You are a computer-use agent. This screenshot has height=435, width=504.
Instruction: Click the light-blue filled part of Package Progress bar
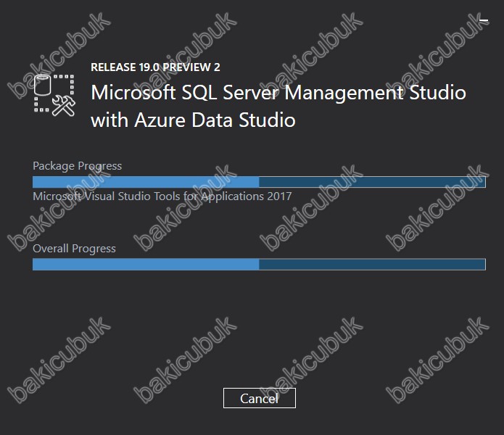(x=146, y=182)
